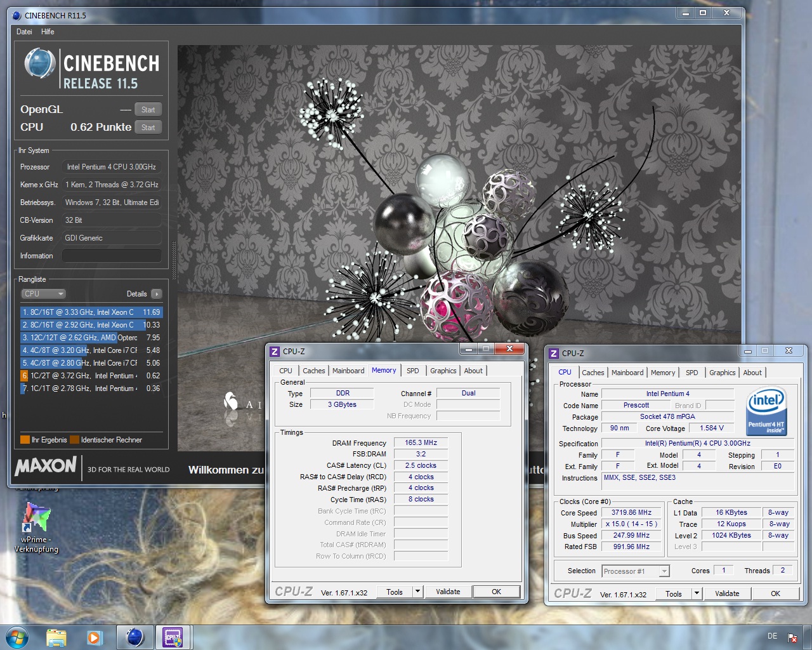Click the right CPU-Z window title icon
The height and width of the screenshot is (650, 812).
tap(554, 354)
